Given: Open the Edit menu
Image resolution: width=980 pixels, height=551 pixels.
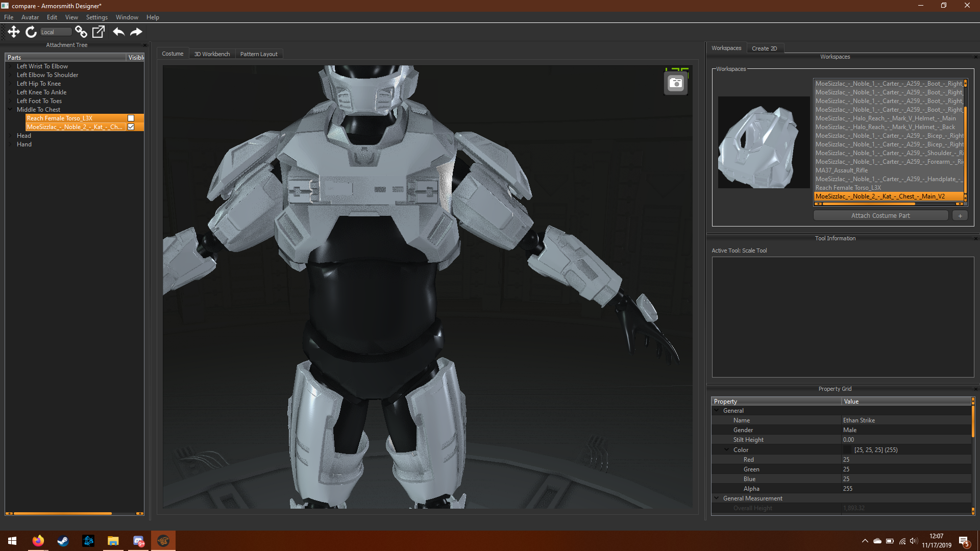Looking at the screenshot, I should 52,17.
